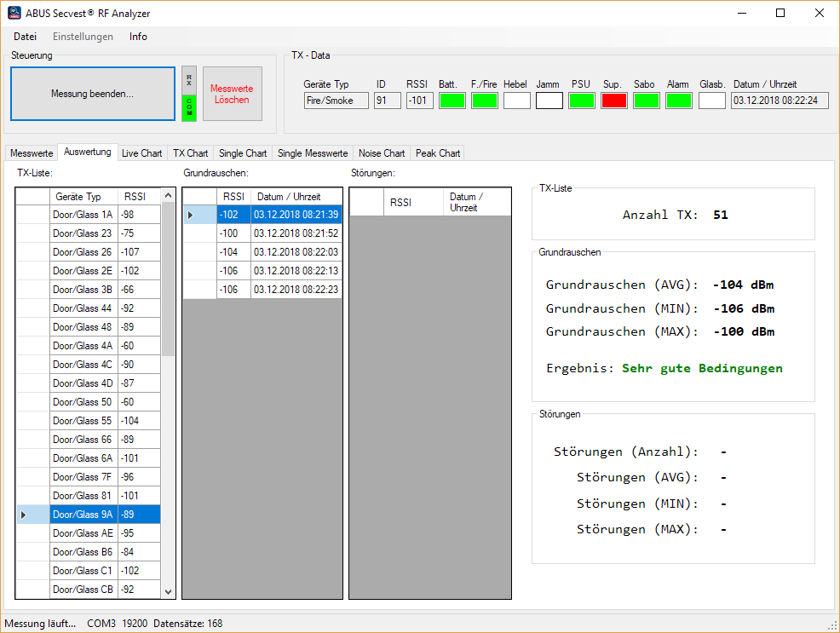Open the Datei menu
Screen dimensions: 840x633
26,37
